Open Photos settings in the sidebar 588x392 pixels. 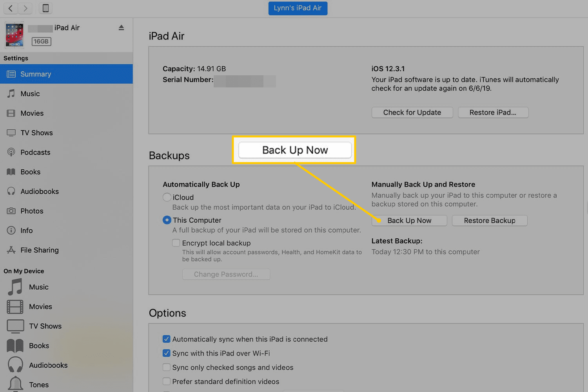click(x=32, y=211)
